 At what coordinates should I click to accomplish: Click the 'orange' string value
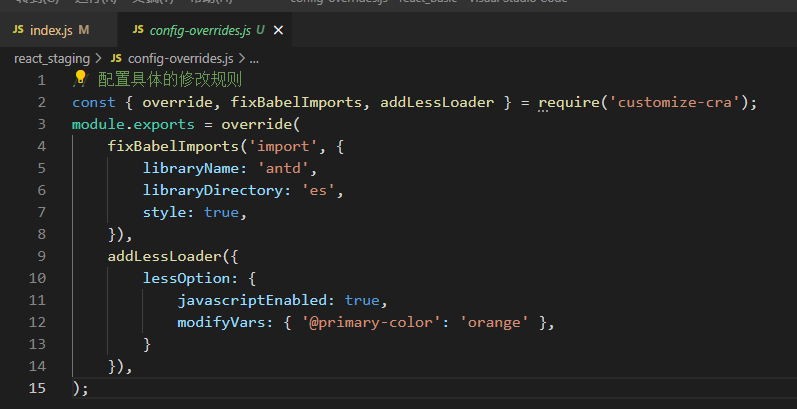[494, 322]
